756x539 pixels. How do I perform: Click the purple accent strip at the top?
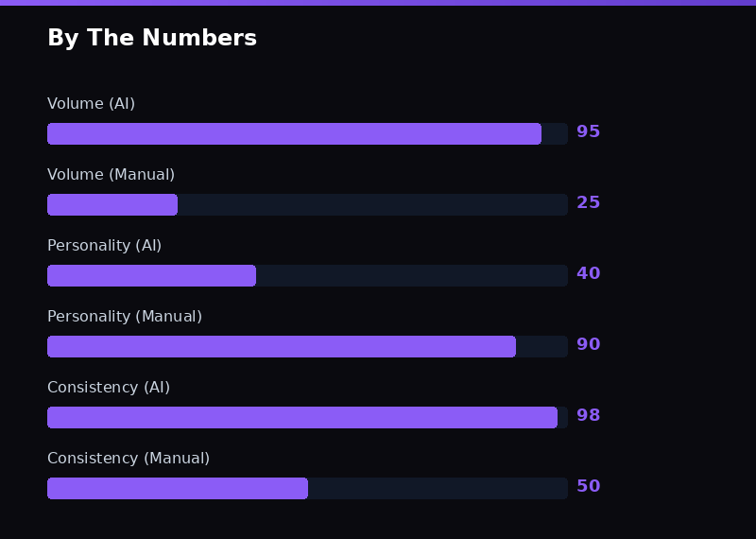(x=378, y=2)
